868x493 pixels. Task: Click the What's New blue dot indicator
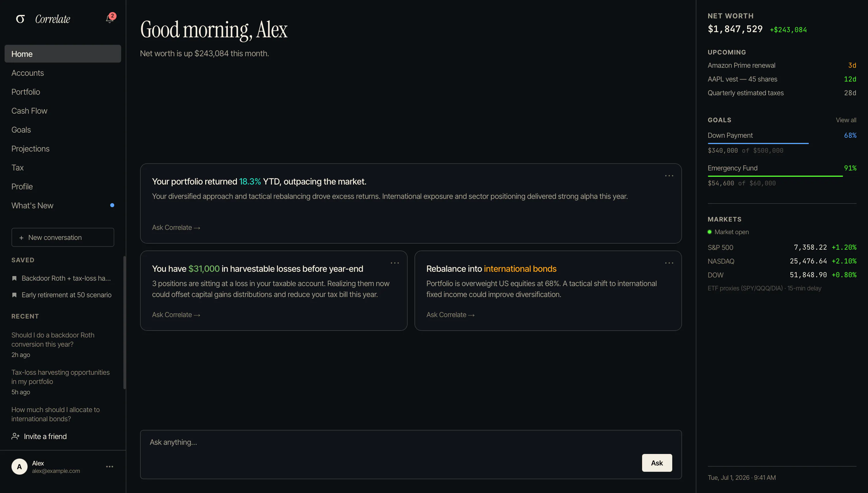pos(112,205)
